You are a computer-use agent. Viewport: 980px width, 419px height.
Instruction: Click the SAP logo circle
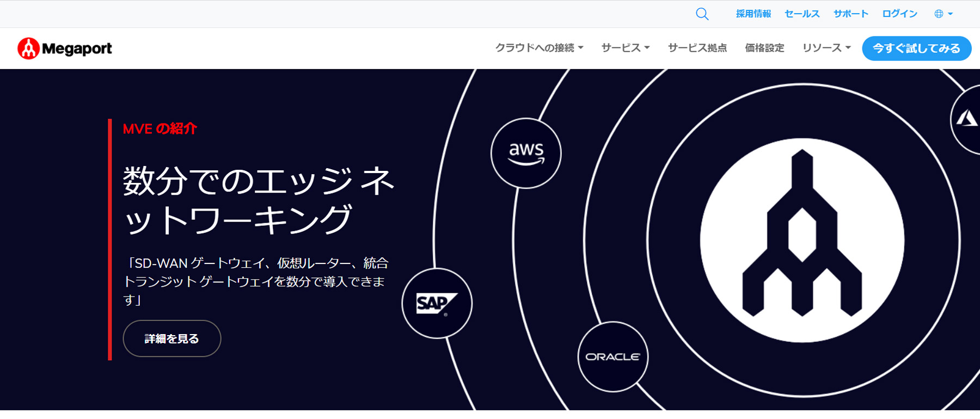(x=437, y=303)
